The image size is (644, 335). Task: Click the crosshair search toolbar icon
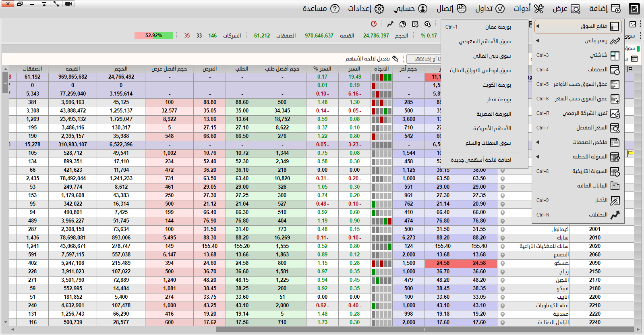(x=428, y=24)
